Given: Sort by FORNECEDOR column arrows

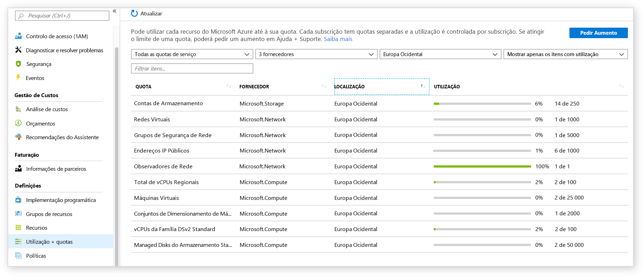Looking at the screenshot, I should click(323, 86).
